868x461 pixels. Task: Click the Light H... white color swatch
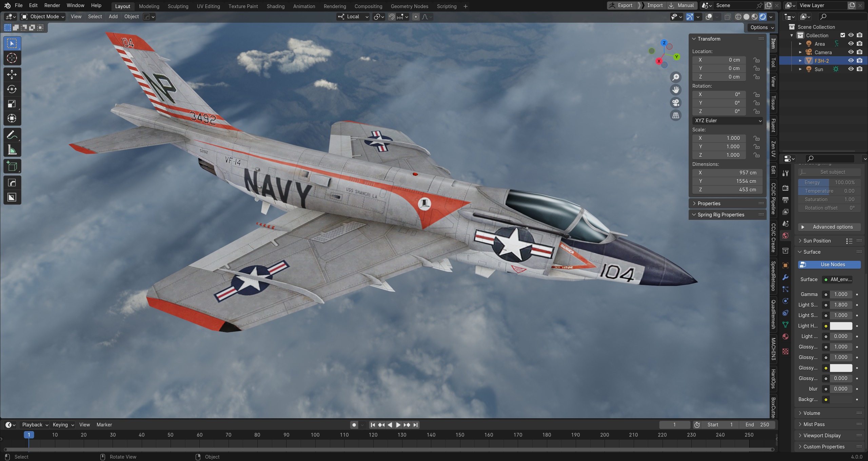click(841, 326)
